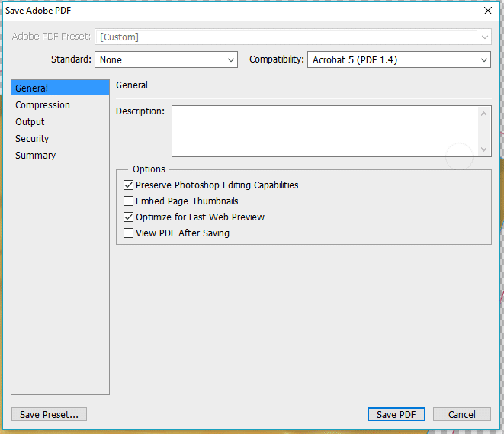The width and height of the screenshot is (504, 434).
Task: Go to the Security section
Action: pos(60,138)
